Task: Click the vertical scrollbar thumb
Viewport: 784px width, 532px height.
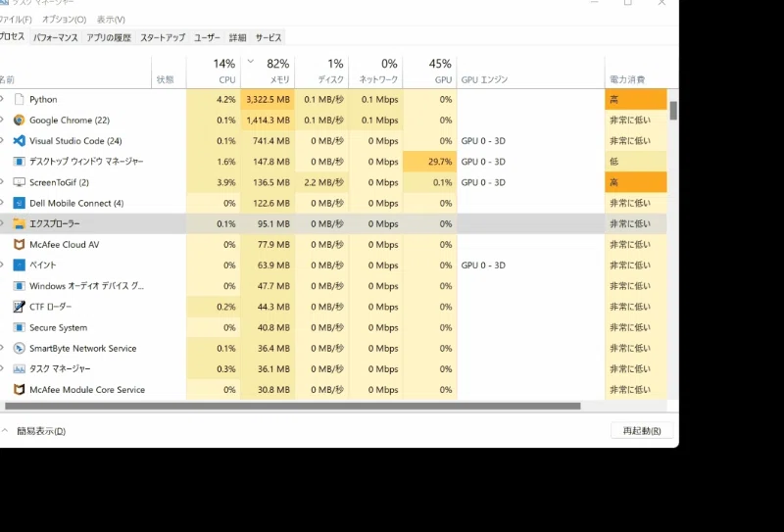Action: click(673, 111)
